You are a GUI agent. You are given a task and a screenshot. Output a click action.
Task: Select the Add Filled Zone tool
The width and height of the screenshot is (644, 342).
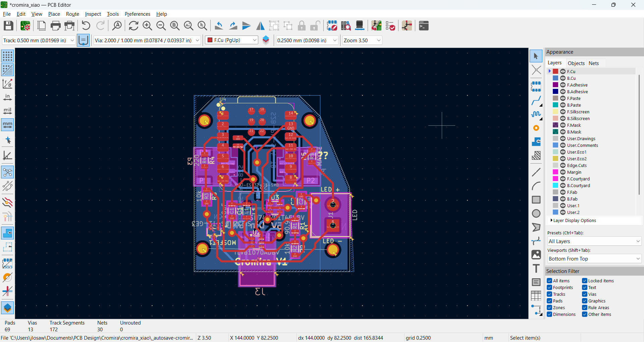point(536,142)
